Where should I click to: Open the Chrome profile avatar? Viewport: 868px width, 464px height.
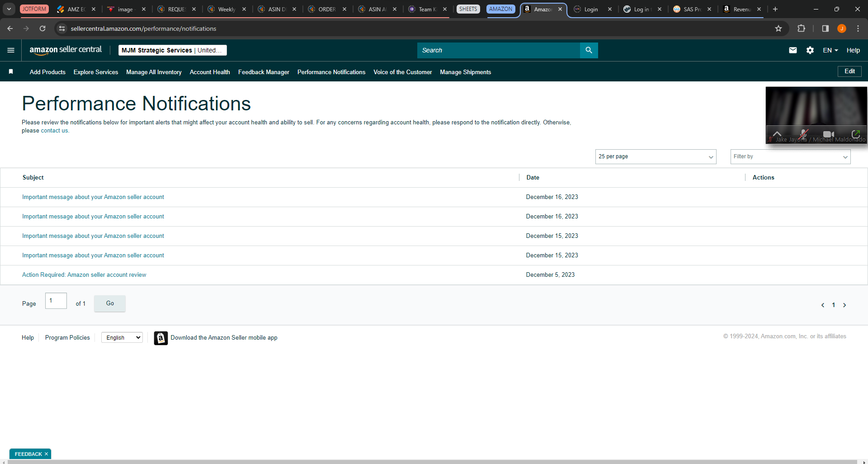tap(842, 28)
